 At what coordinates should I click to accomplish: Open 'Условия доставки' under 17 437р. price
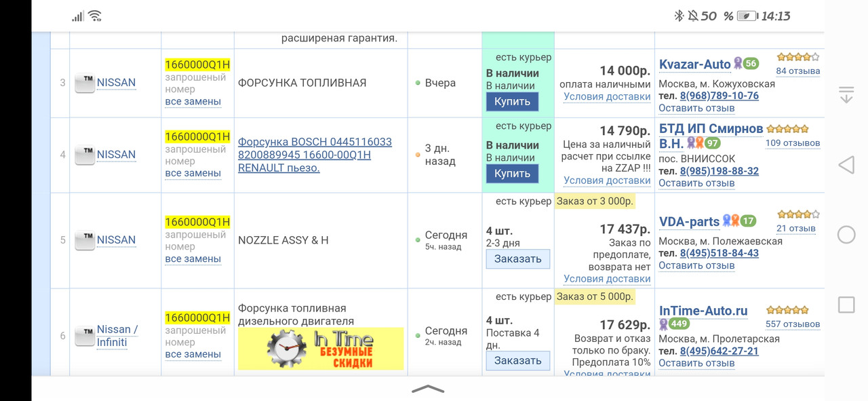pyautogui.click(x=607, y=278)
